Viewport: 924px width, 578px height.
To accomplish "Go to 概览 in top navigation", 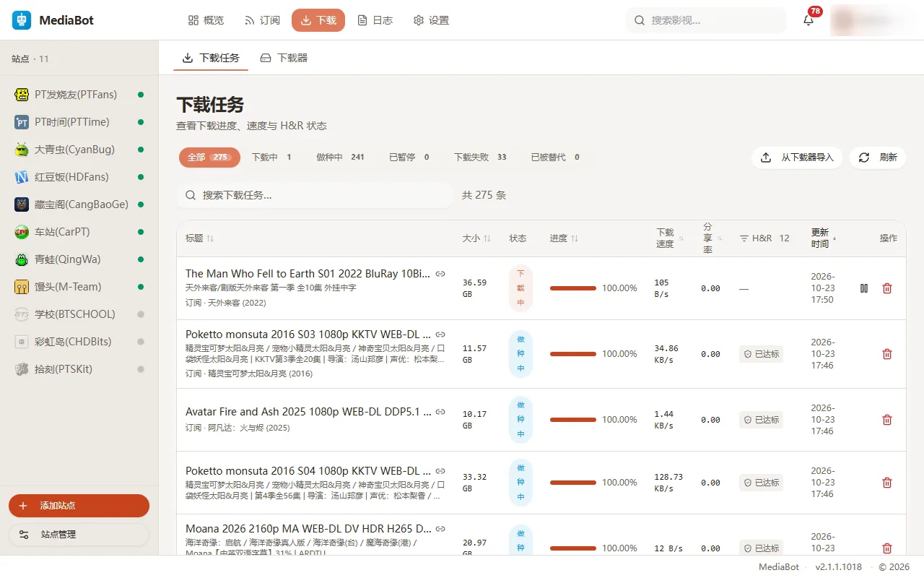I will click(x=206, y=20).
